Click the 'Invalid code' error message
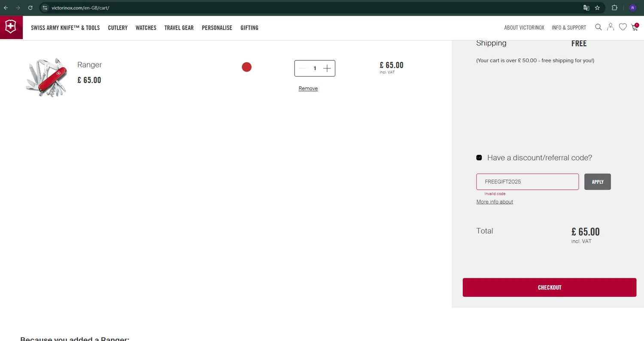The width and height of the screenshot is (644, 341). click(x=495, y=194)
